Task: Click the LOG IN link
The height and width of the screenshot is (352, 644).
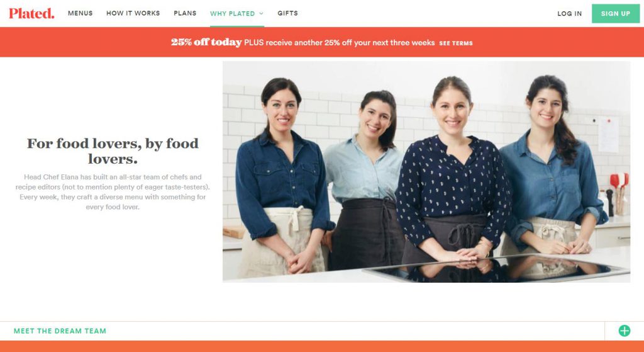Action: (x=569, y=14)
